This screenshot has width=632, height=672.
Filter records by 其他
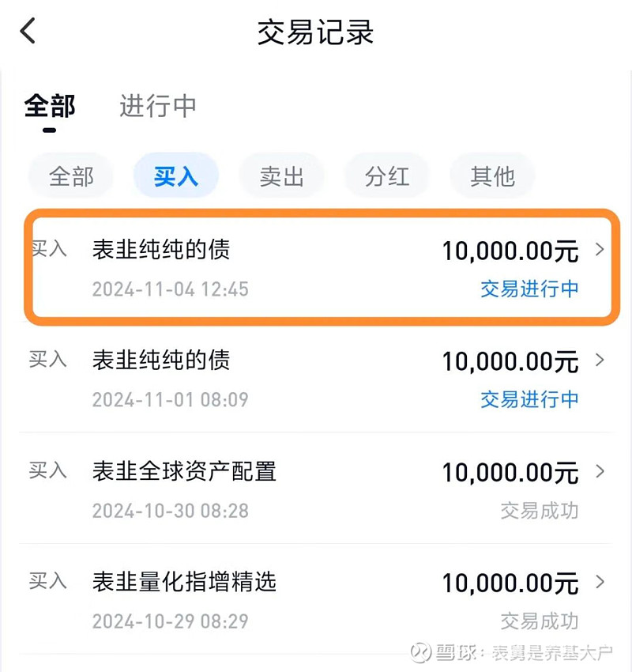(x=492, y=176)
